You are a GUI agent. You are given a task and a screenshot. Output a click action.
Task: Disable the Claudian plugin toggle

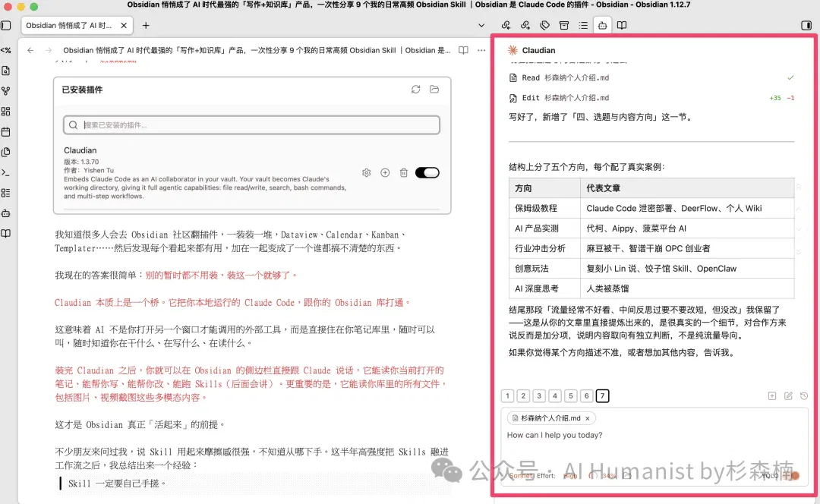(x=427, y=172)
